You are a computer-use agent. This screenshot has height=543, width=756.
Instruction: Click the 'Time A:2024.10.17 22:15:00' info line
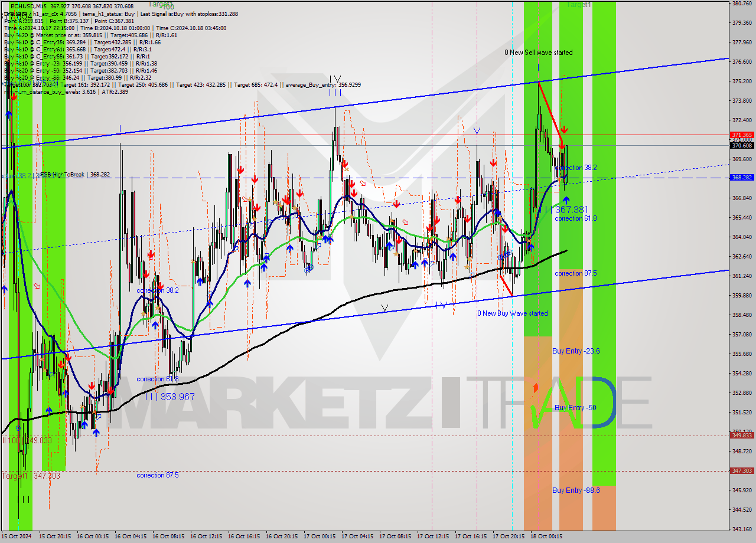click(x=39, y=28)
